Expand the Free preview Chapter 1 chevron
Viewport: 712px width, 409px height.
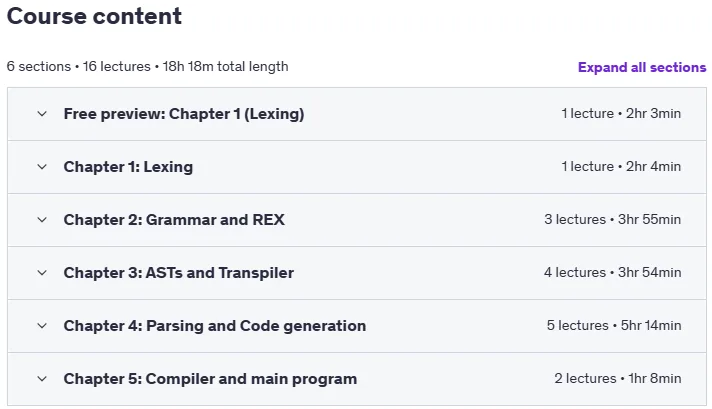click(x=42, y=114)
